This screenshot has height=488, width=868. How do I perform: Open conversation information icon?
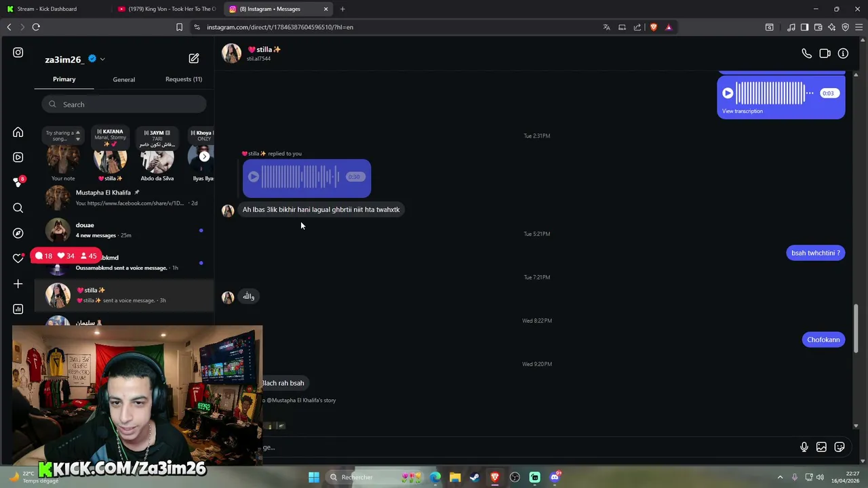click(x=843, y=54)
